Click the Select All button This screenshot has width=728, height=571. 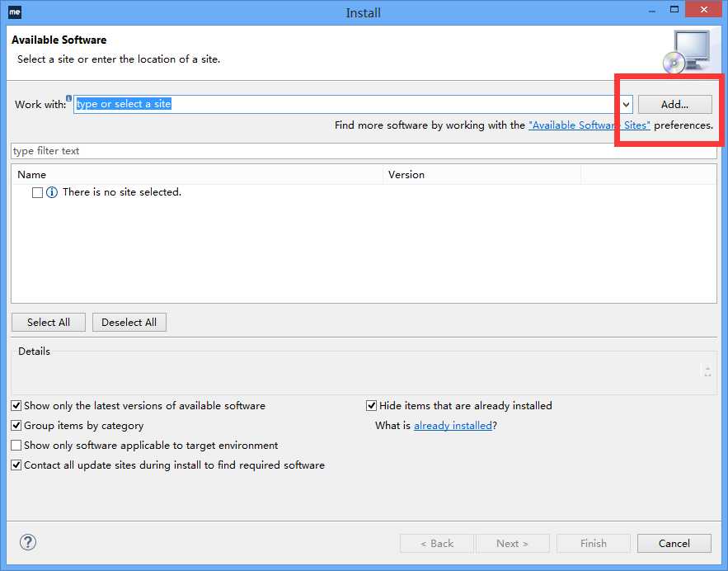tap(49, 323)
